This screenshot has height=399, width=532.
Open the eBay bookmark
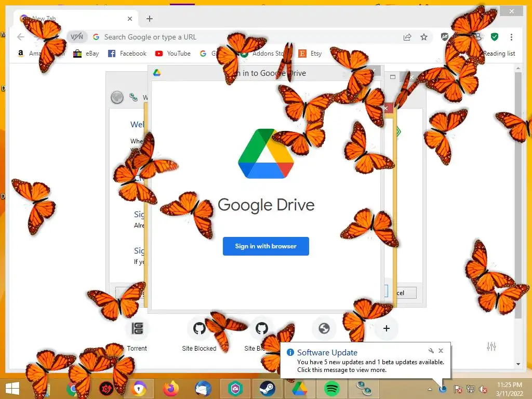[x=86, y=54]
